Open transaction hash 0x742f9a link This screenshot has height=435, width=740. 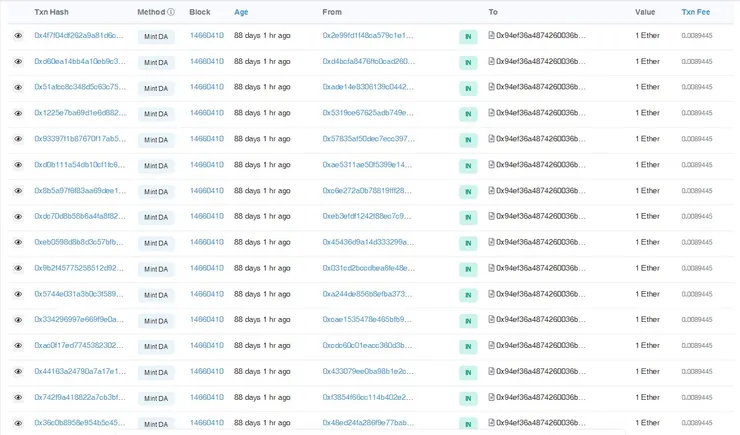pos(80,397)
